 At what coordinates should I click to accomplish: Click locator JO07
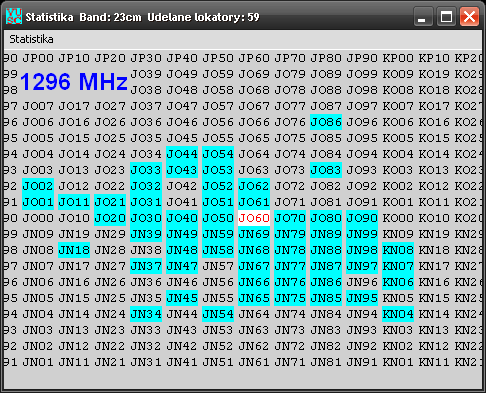[38, 106]
